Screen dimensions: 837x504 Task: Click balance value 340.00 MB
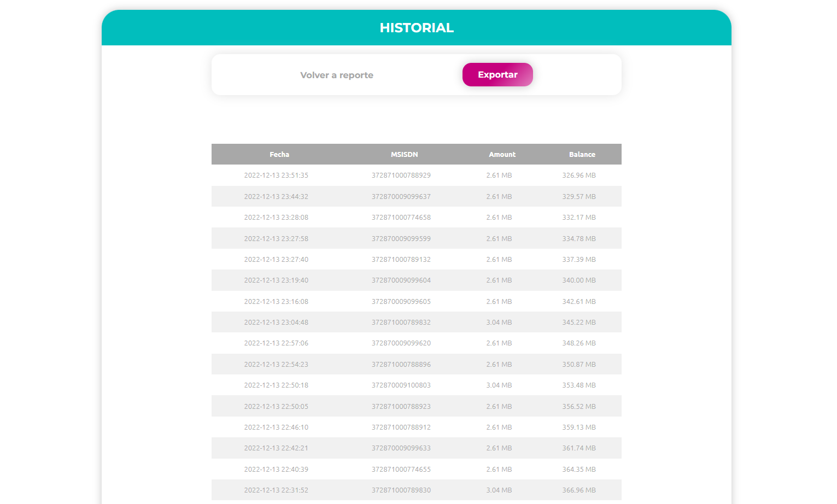[578, 280]
